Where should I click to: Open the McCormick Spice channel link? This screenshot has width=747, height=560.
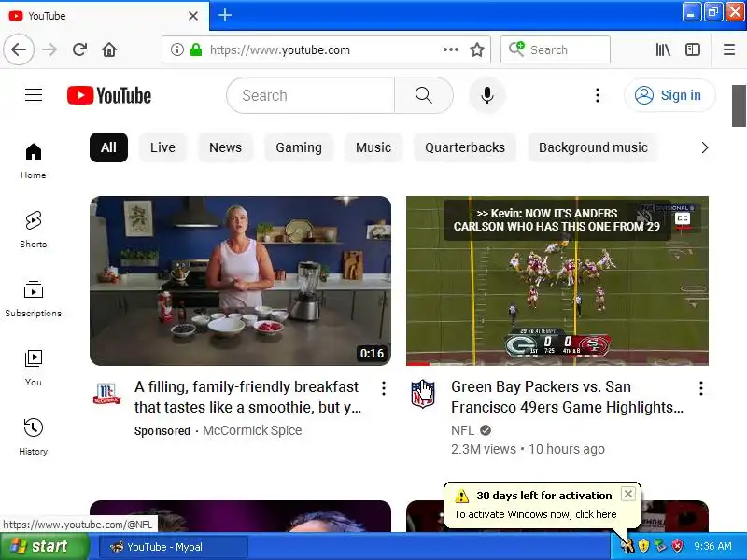point(252,430)
